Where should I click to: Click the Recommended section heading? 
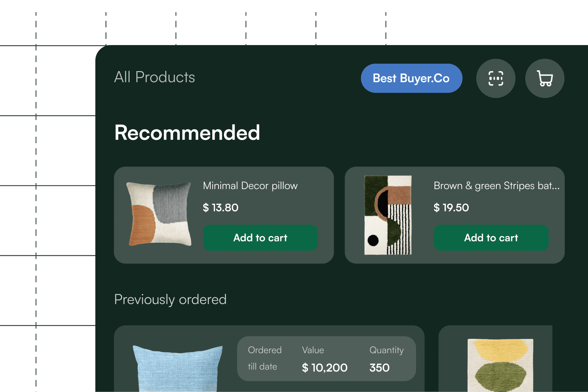coord(187,133)
